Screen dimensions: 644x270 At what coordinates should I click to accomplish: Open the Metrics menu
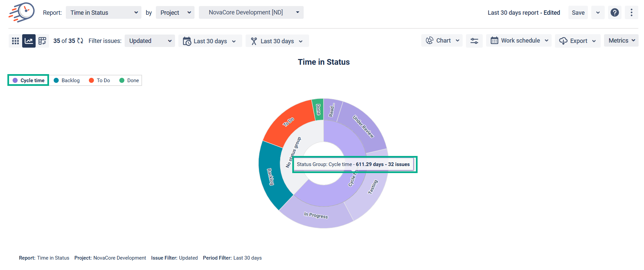point(621,41)
